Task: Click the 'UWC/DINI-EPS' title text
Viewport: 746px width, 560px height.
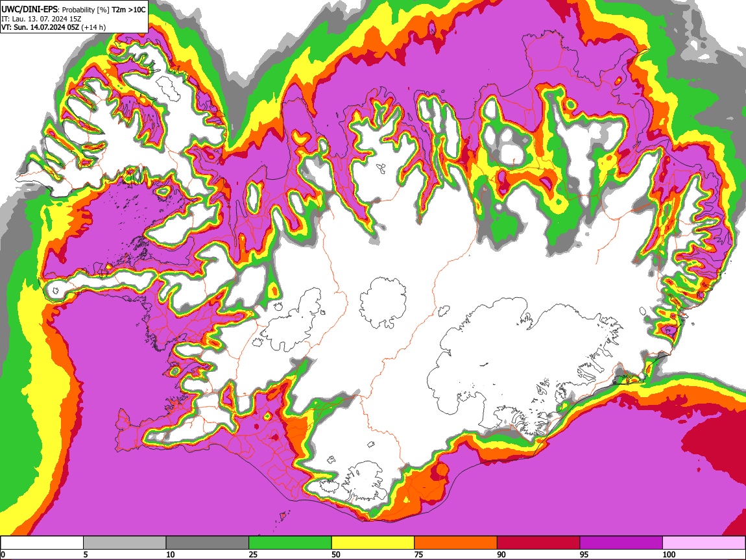Action: pyautogui.click(x=29, y=9)
